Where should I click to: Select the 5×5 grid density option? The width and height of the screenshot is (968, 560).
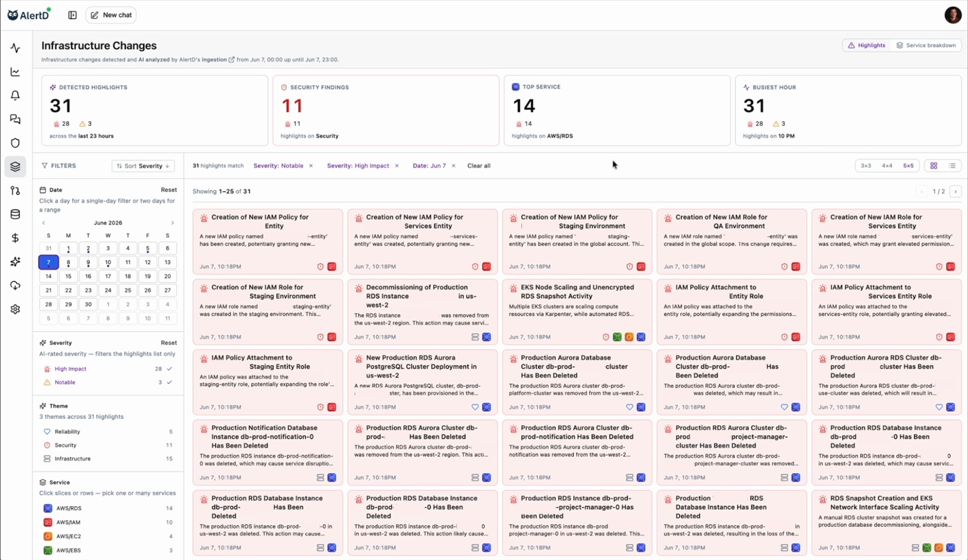point(908,166)
